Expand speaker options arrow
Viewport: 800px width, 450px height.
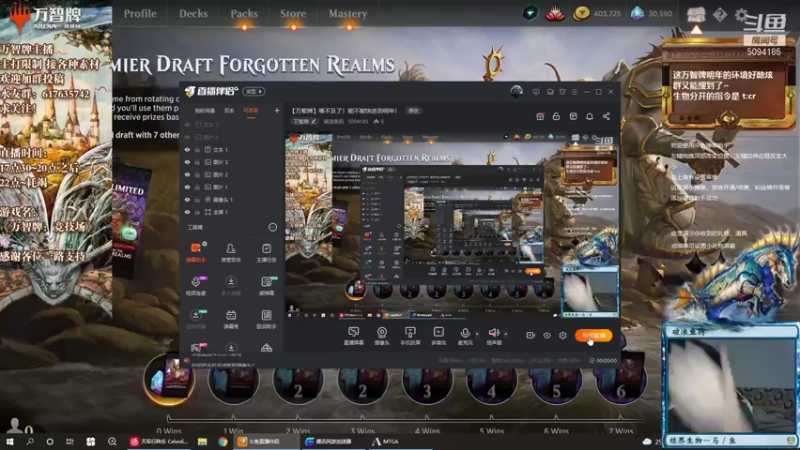tap(506, 334)
